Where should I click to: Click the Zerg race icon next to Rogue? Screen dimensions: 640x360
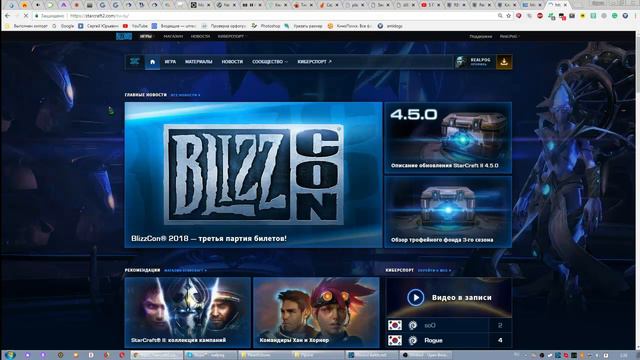point(413,340)
